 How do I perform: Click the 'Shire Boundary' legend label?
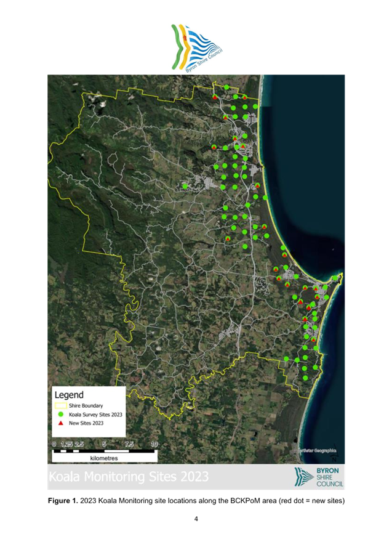(86, 406)
